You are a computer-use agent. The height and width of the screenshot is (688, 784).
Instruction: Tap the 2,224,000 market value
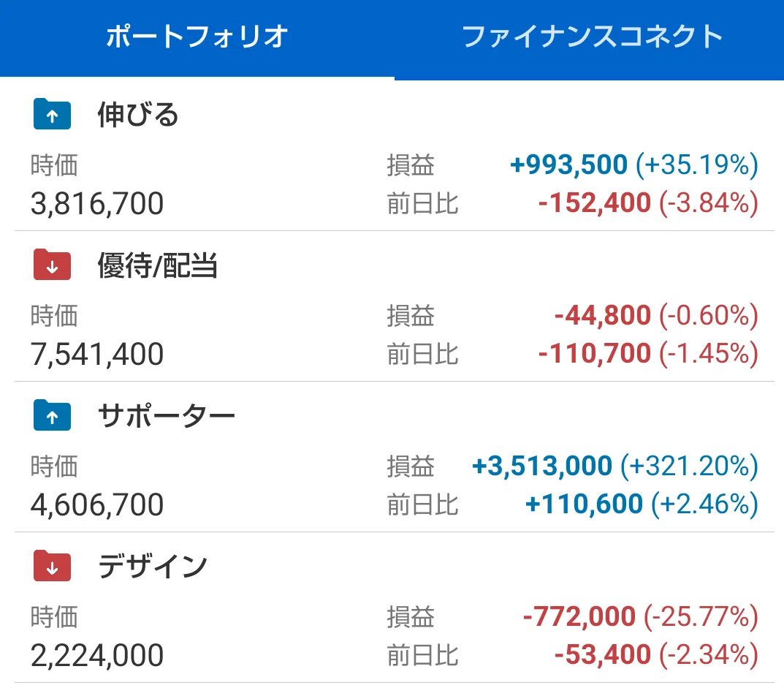point(97,656)
